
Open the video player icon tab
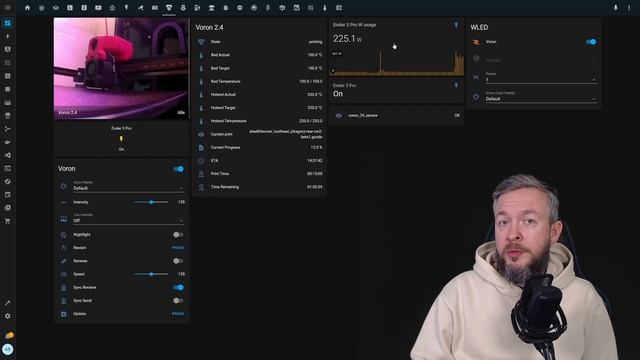tap(98, 7)
